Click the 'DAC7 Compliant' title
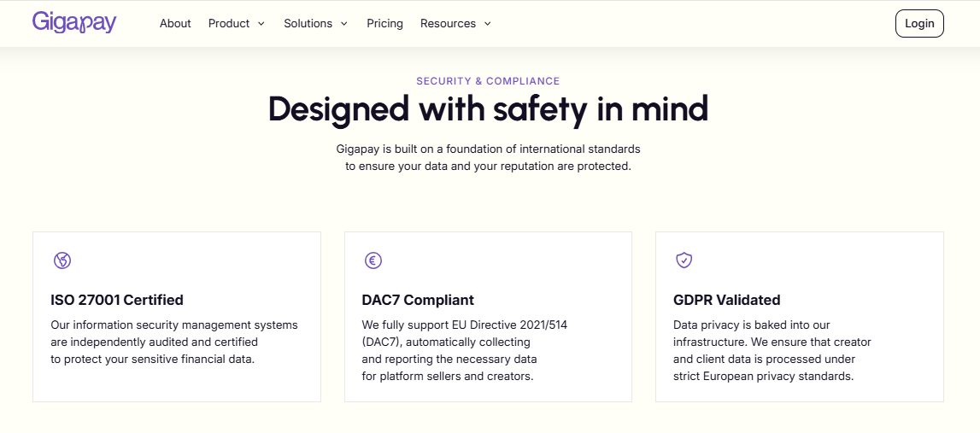The width and height of the screenshot is (980, 433). 418,300
